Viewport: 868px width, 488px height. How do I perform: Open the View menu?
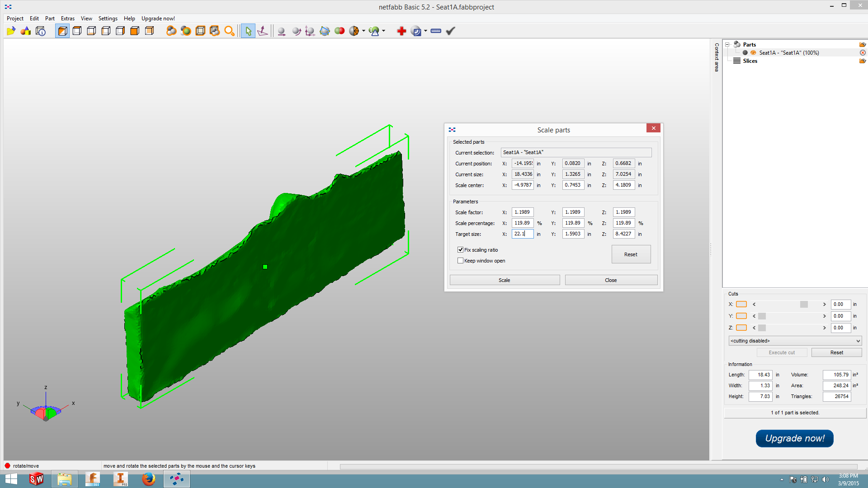click(x=86, y=19)
